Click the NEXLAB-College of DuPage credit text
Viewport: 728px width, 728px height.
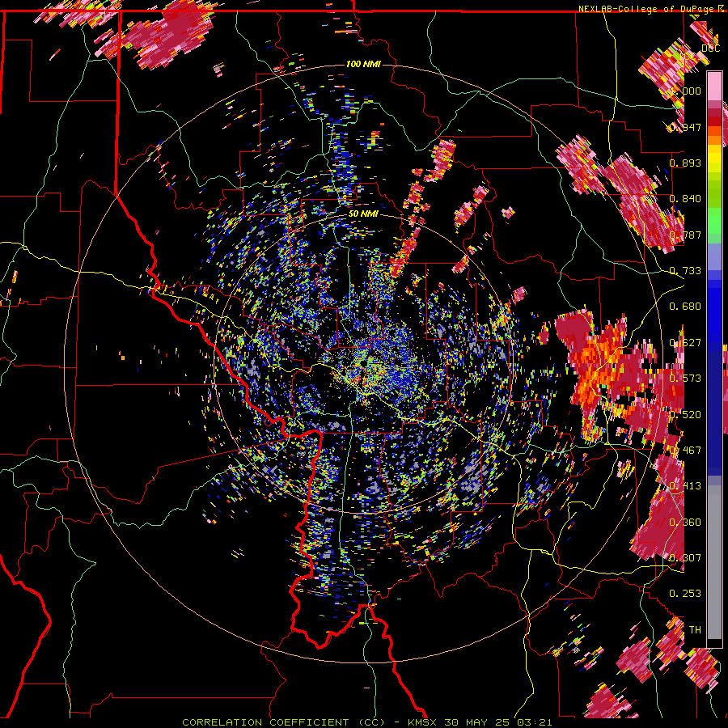pos(647,9)
